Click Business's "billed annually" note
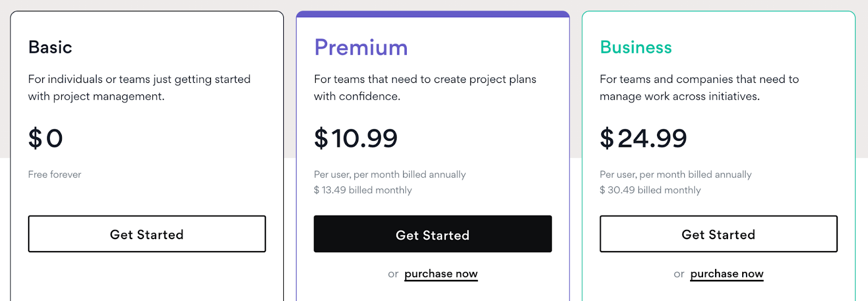 click(x=675, y=175)
